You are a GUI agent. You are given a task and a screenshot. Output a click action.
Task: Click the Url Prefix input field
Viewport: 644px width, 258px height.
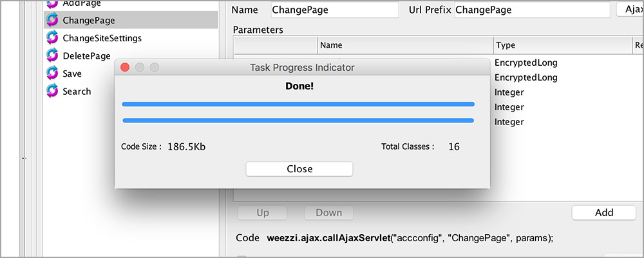(532, 10)
